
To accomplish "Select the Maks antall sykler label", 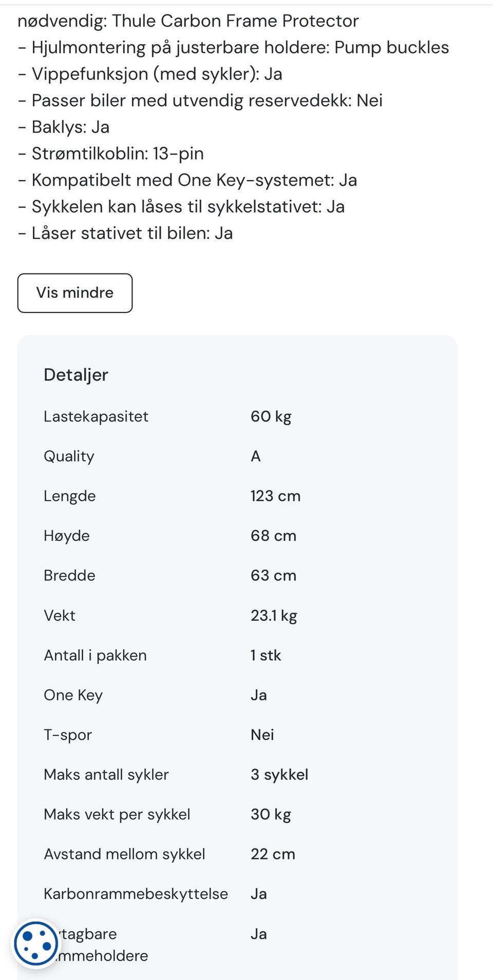I will (x=106, y=775).
